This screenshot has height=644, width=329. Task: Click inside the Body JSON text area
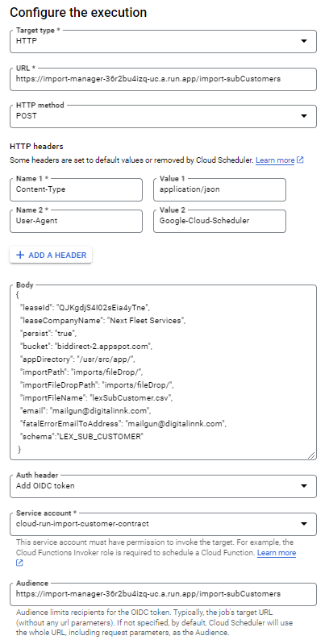(163, 372)
